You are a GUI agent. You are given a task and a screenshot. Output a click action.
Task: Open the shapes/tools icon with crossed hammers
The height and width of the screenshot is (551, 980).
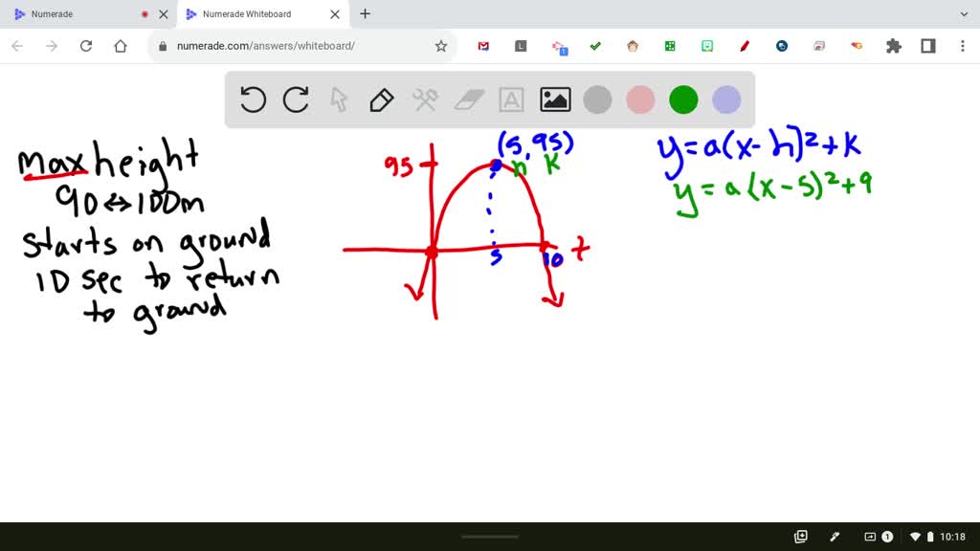click(424, 99)
